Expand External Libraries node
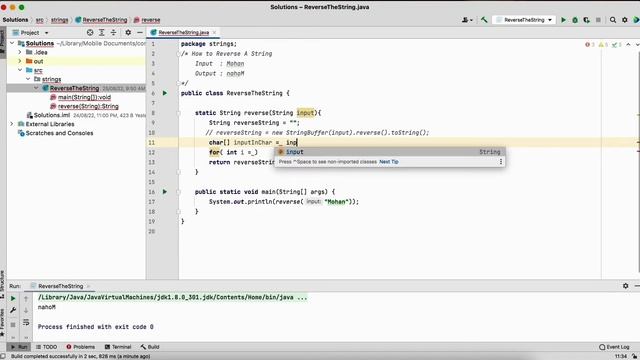This screenshot has width=640, height=360. click(12, 124)
